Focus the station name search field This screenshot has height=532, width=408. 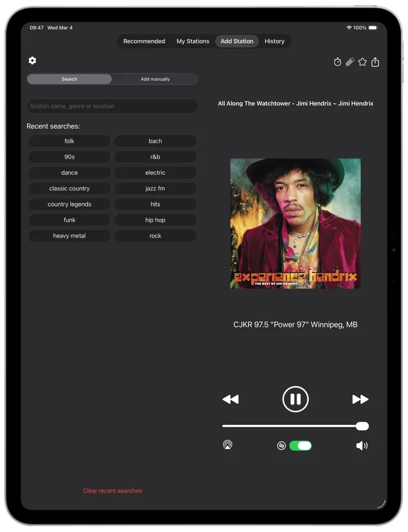pyautogui.click(x=112, y=106)
